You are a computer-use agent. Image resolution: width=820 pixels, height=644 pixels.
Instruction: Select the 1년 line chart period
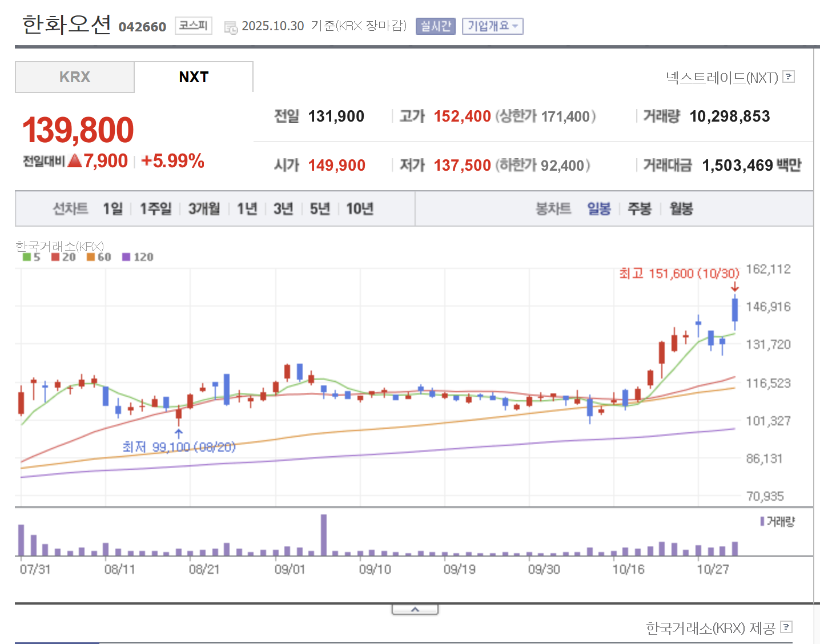247,209
